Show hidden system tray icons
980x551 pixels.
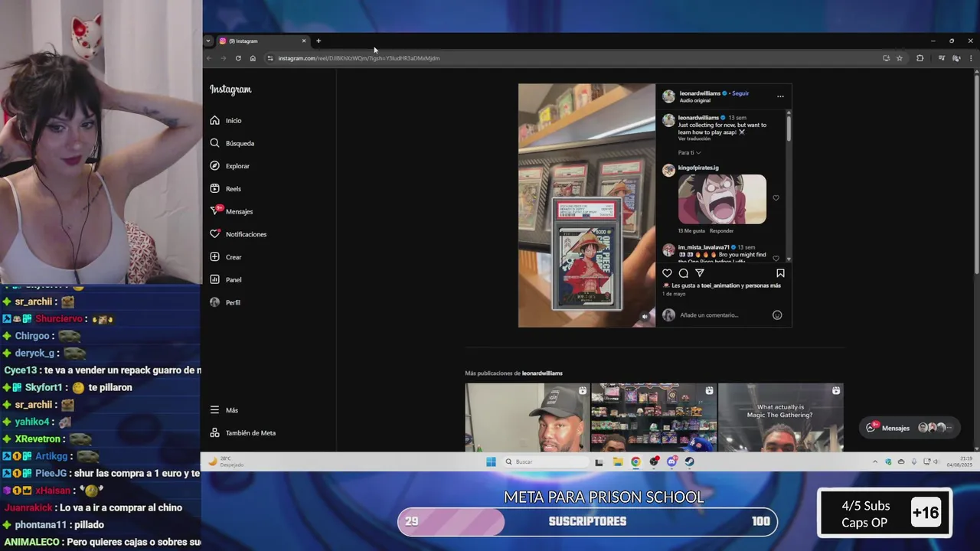point(875,461)
